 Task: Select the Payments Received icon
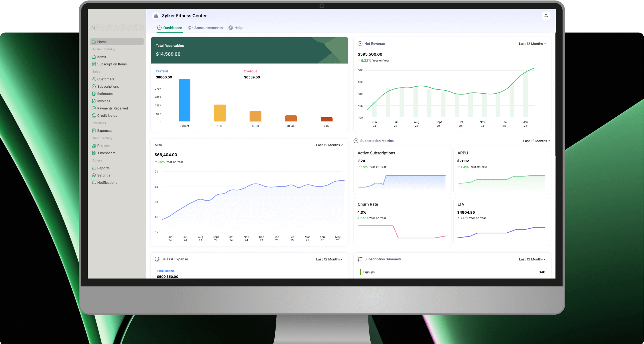(94, 108)
